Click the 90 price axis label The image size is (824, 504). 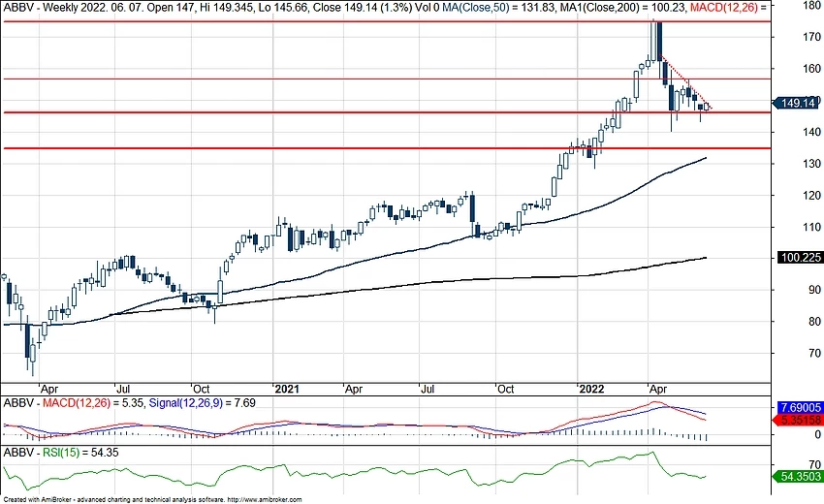tap(815, 290)
